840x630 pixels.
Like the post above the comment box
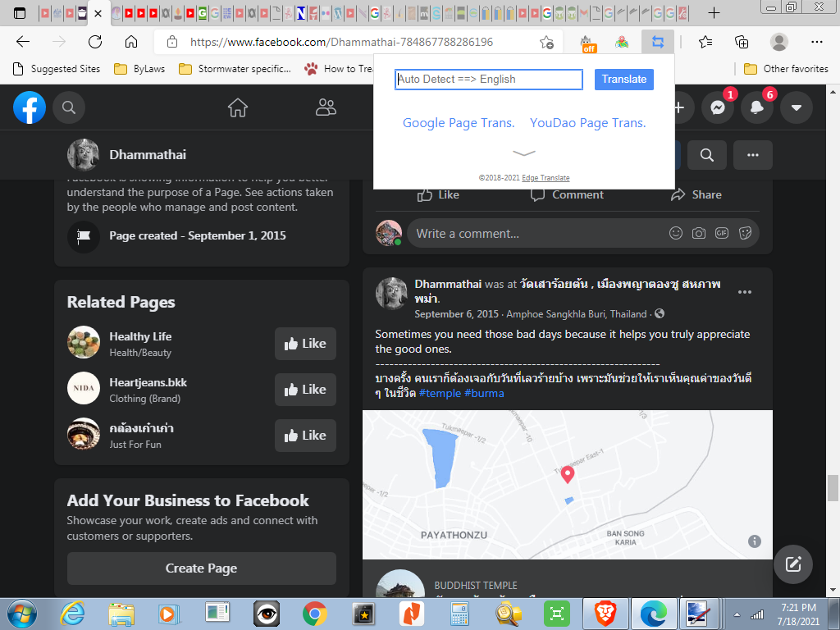coord(438,195)
